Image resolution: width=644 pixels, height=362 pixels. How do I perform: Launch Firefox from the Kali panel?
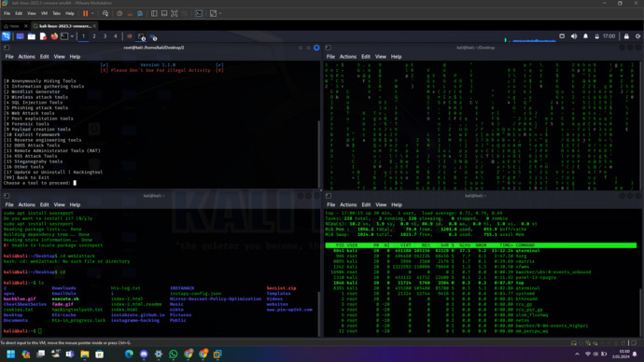54,36
